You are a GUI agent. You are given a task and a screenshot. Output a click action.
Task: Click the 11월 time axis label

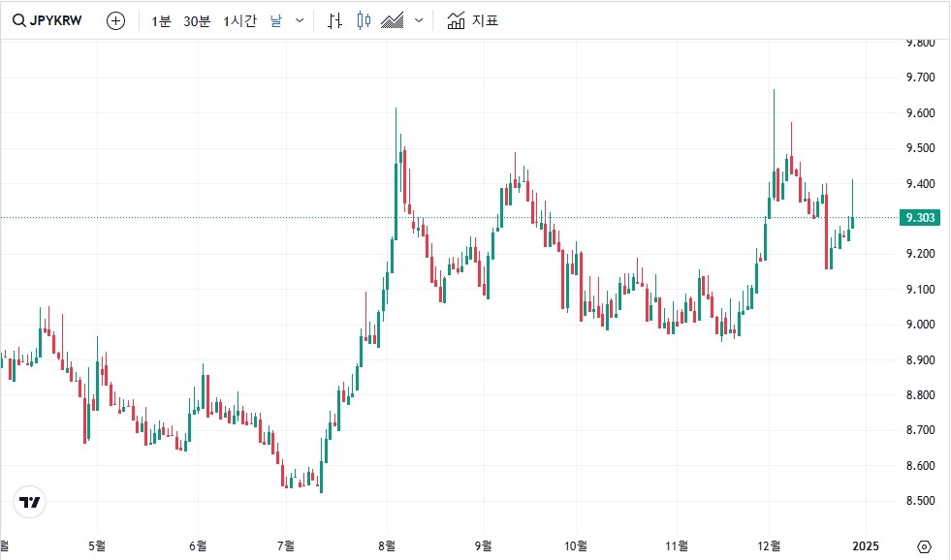[677, 546]
